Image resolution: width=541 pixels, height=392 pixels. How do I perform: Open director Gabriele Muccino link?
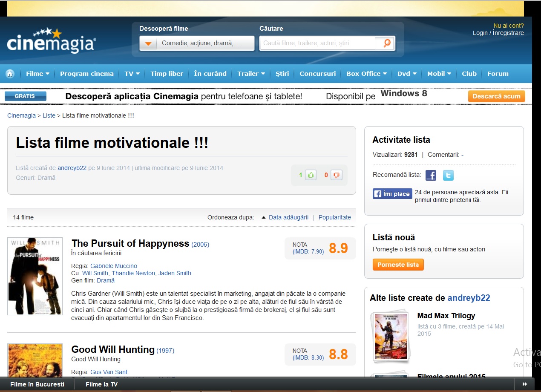(114, 266)
